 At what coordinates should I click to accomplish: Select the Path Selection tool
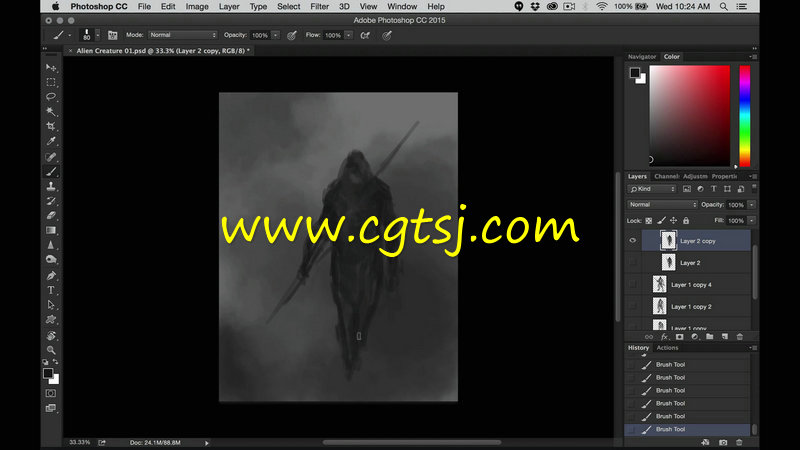(x=51, y=305)
